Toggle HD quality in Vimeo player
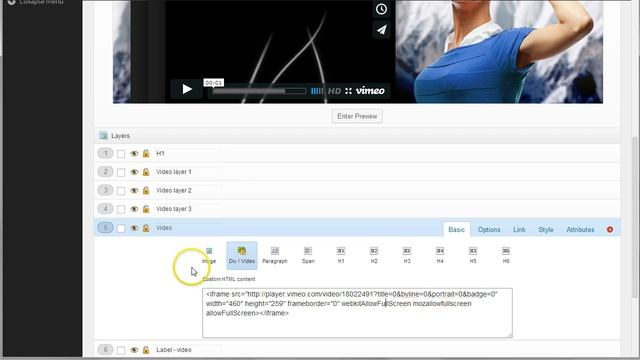640x360 pixels. 334,91
